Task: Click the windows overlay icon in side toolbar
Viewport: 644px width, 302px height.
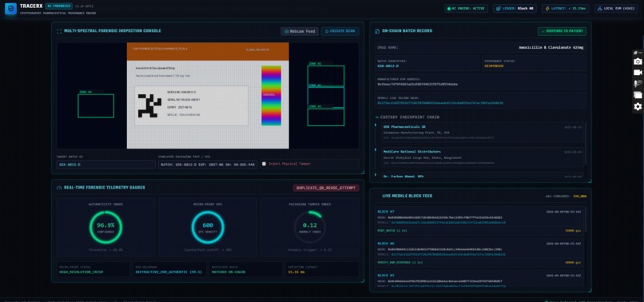Action: coord(638,95)
